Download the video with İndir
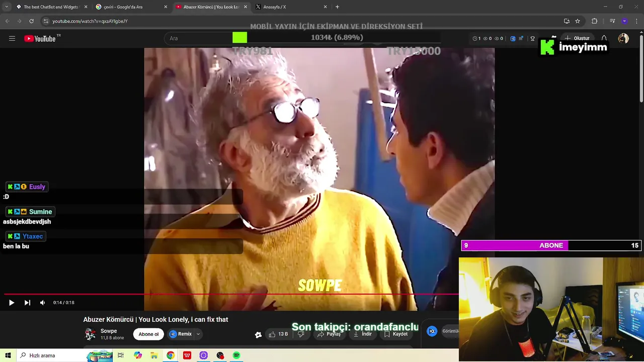Image resolution: width=644 pixels, height=362 pixels. [x=363, y=334]
